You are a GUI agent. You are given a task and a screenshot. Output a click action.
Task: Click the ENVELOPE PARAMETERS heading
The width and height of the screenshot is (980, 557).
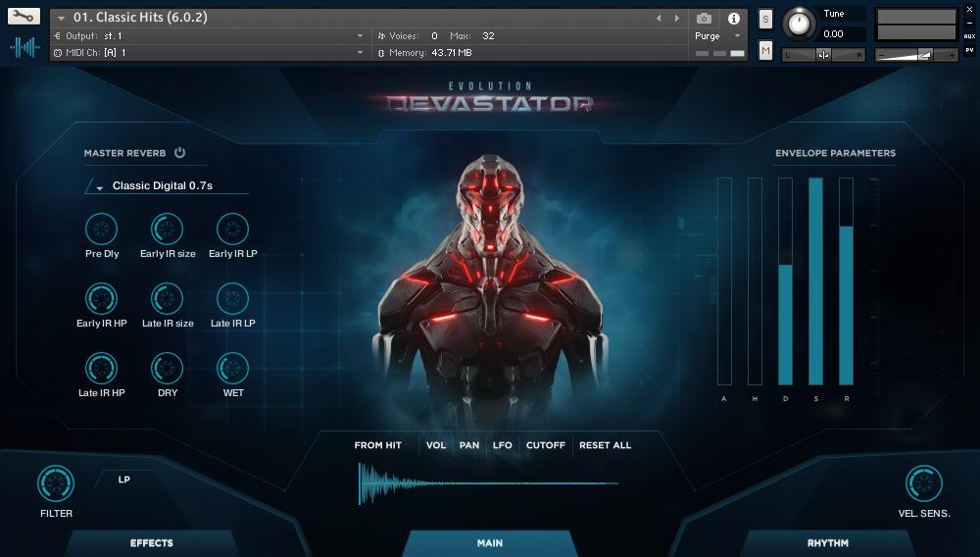coord(835,153)
